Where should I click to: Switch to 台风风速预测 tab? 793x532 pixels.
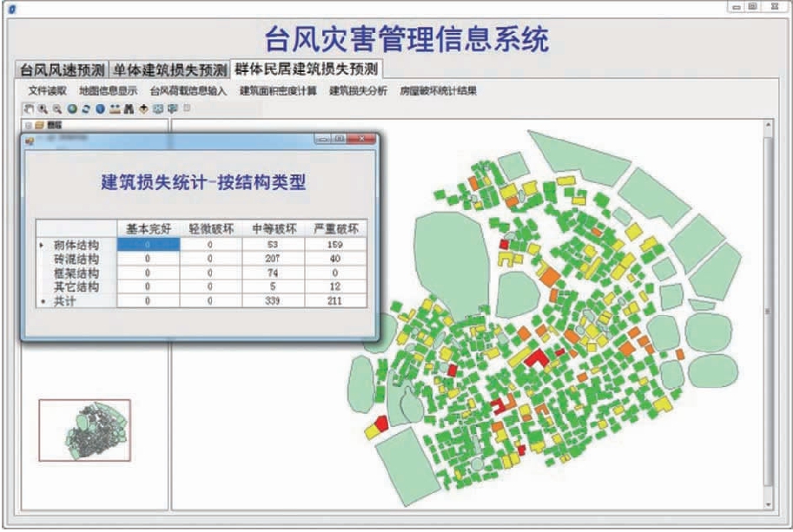63,69
